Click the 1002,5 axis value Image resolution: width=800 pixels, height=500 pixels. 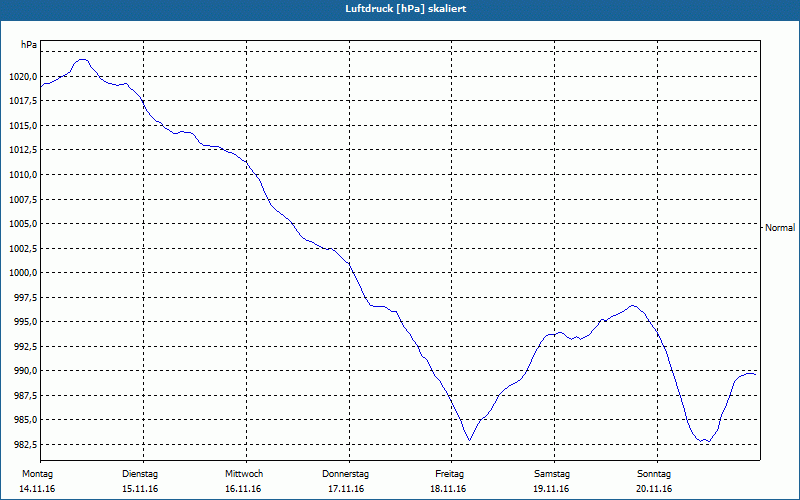(23, 248)
